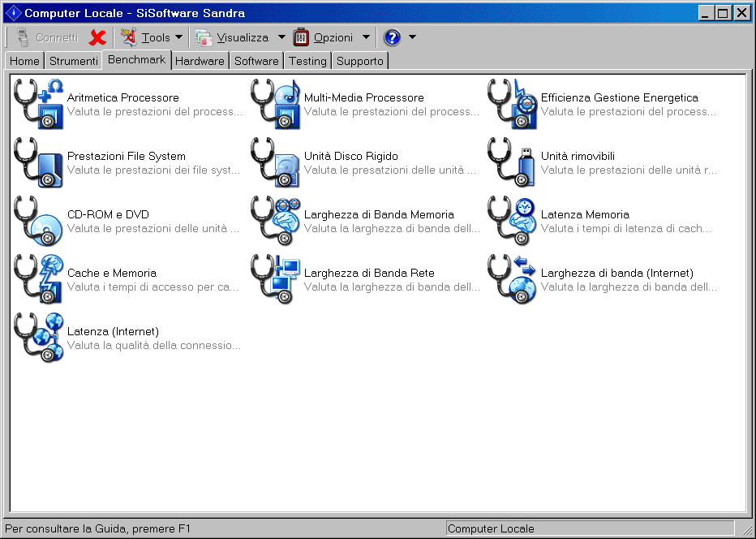
Task: Expand the Opzioni dropdown arrow
Action: pos(366,37)
